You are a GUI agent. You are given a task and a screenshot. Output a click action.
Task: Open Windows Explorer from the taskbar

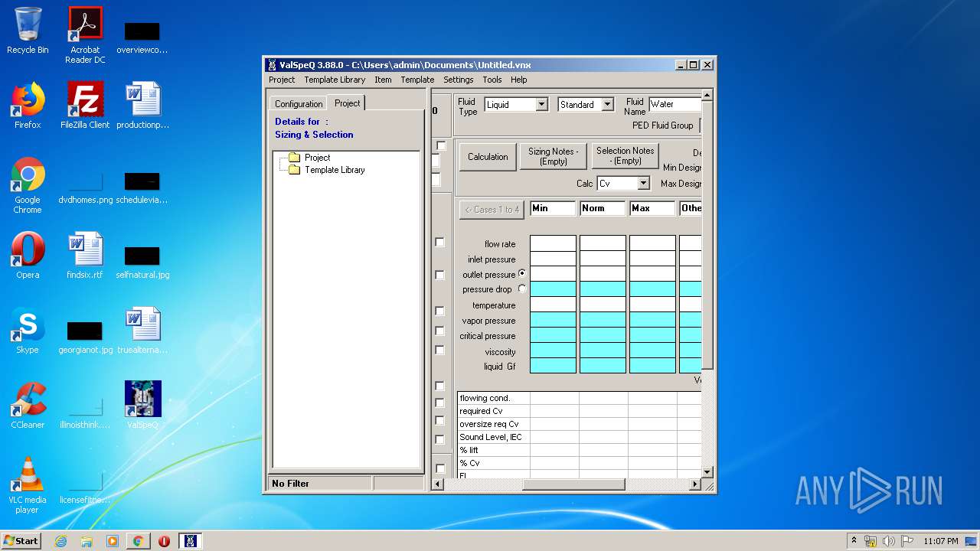click(x=87, y=541)
